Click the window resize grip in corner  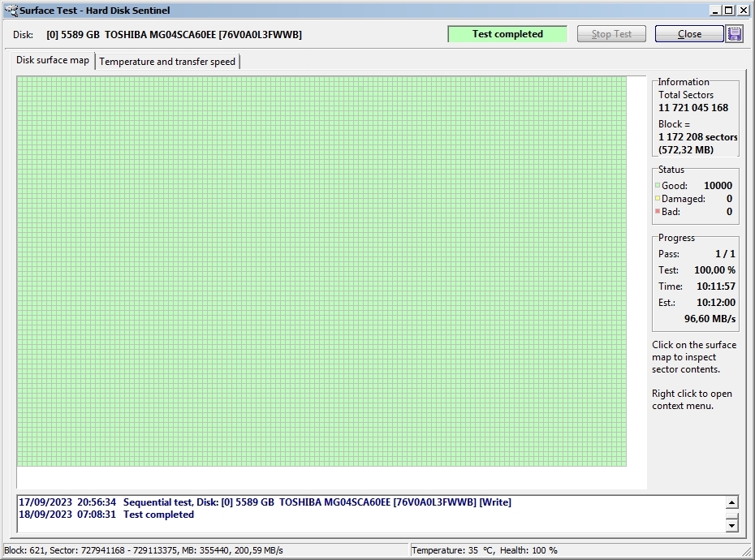pyautogui.click(x=748, y=553)
